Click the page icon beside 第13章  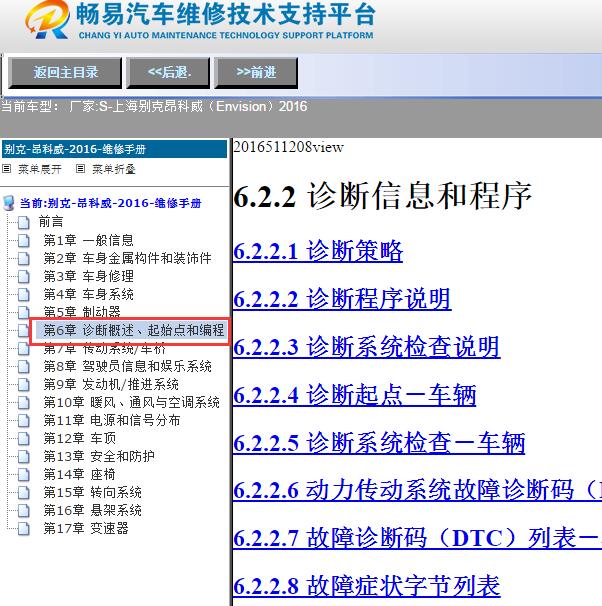point(24,457)
